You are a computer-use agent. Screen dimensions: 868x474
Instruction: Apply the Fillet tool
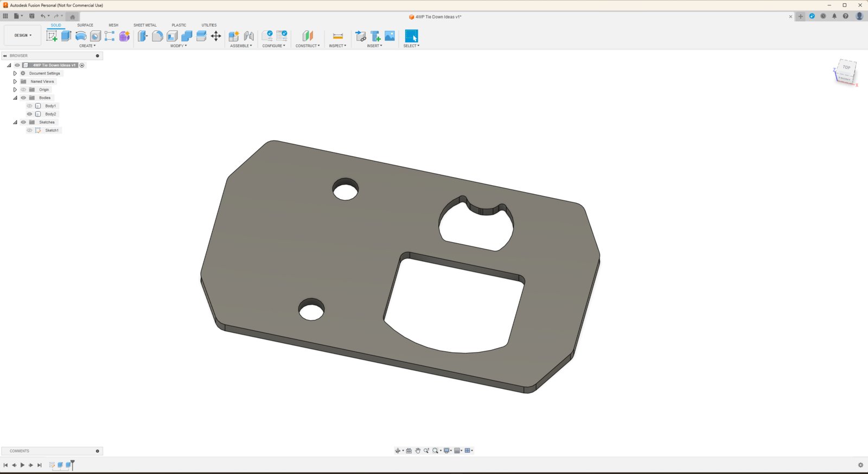(157, 36)
